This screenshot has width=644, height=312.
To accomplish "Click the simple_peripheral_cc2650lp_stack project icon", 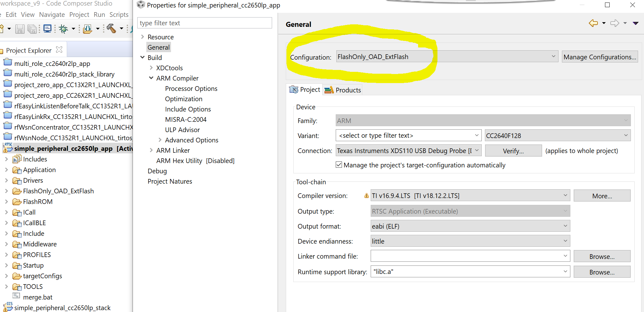I will (8, 307).
